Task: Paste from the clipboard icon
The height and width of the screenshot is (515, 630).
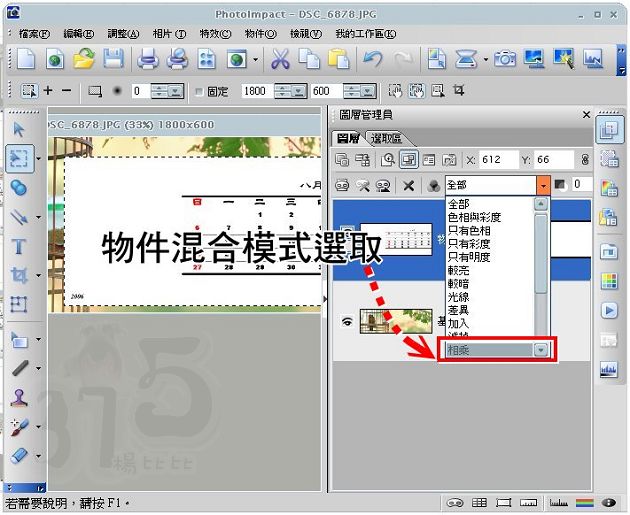Action: point(338,59)
